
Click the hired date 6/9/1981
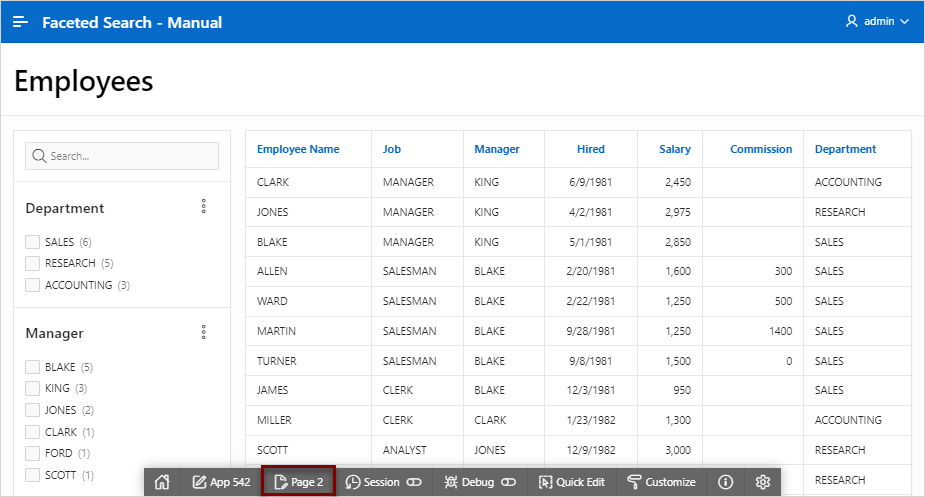coord(591,182)
